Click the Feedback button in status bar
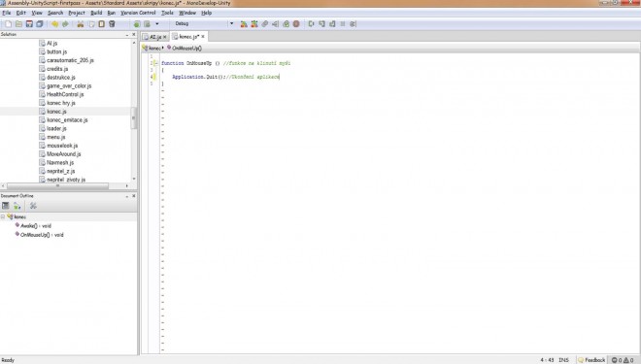 tap(591, 360)
